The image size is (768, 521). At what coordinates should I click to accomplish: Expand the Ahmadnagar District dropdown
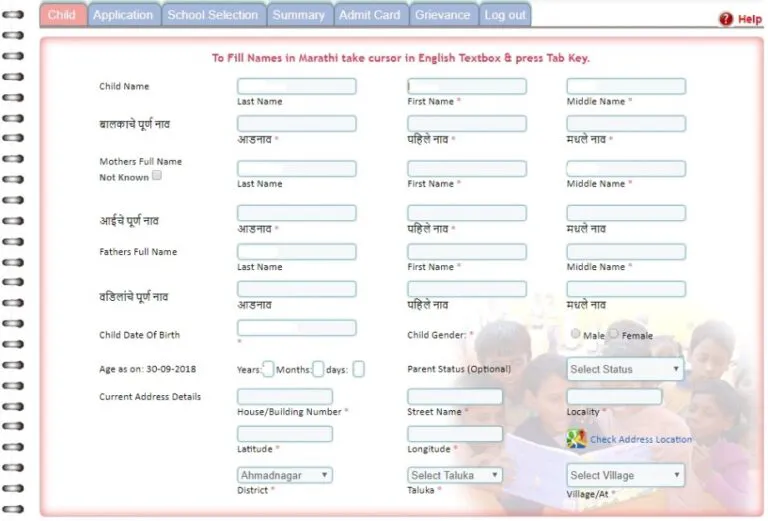[285, 475]
